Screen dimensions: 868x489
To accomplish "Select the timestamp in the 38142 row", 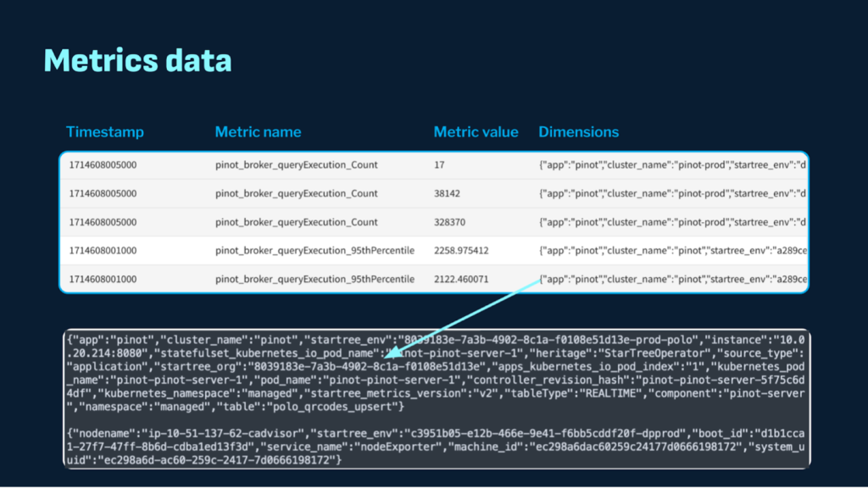I will 103,193.
